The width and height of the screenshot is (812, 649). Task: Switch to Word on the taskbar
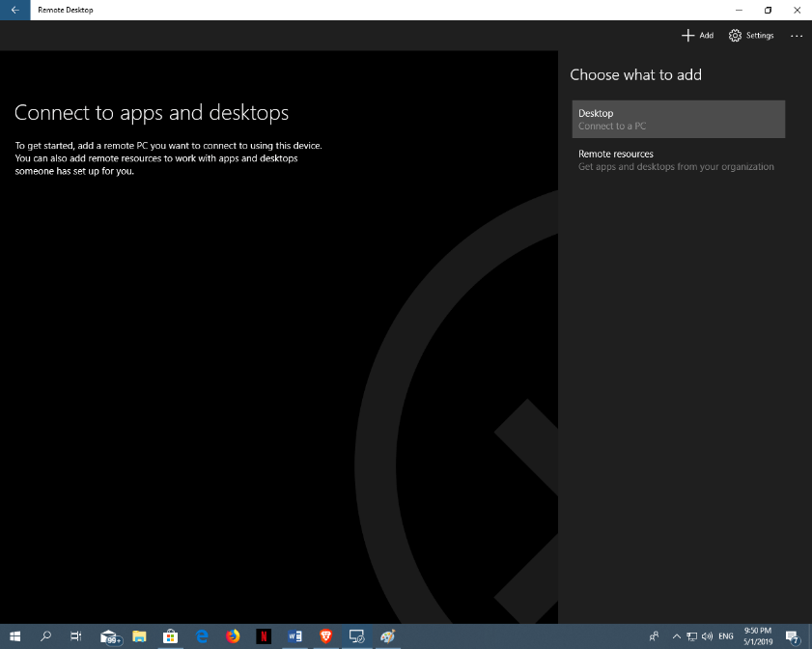294,636
